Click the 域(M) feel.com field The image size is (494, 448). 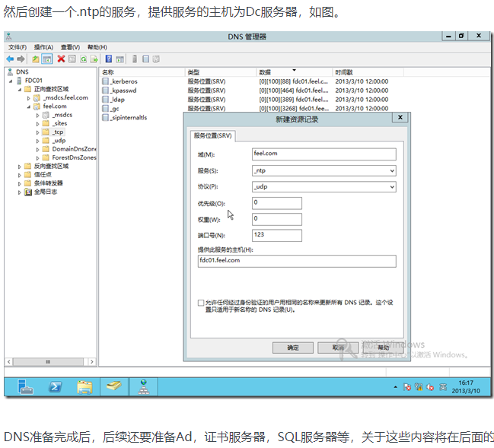click(x=324, y=154)
